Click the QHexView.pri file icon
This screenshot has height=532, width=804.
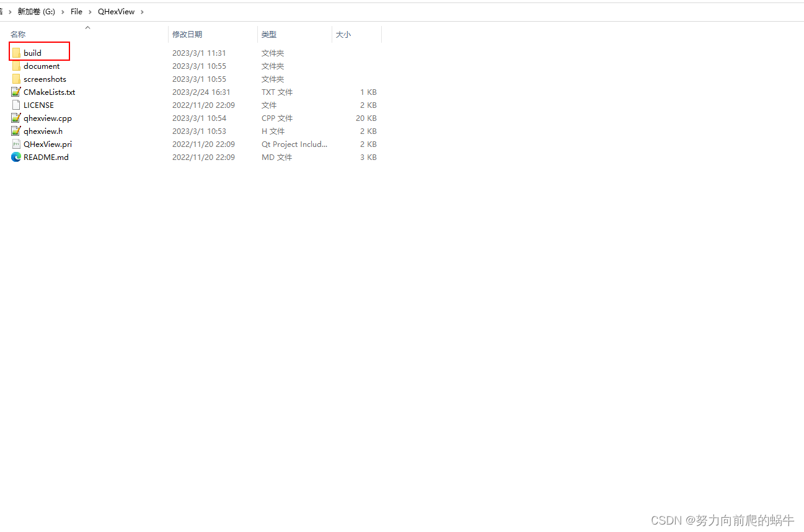coord(16,144)
